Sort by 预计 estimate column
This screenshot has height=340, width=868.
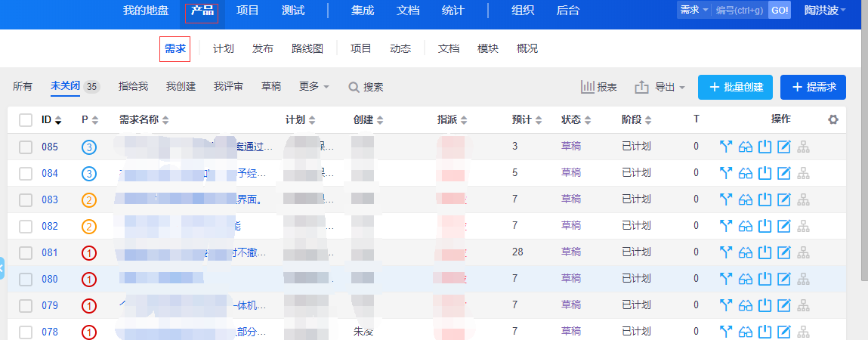(527, 119)
